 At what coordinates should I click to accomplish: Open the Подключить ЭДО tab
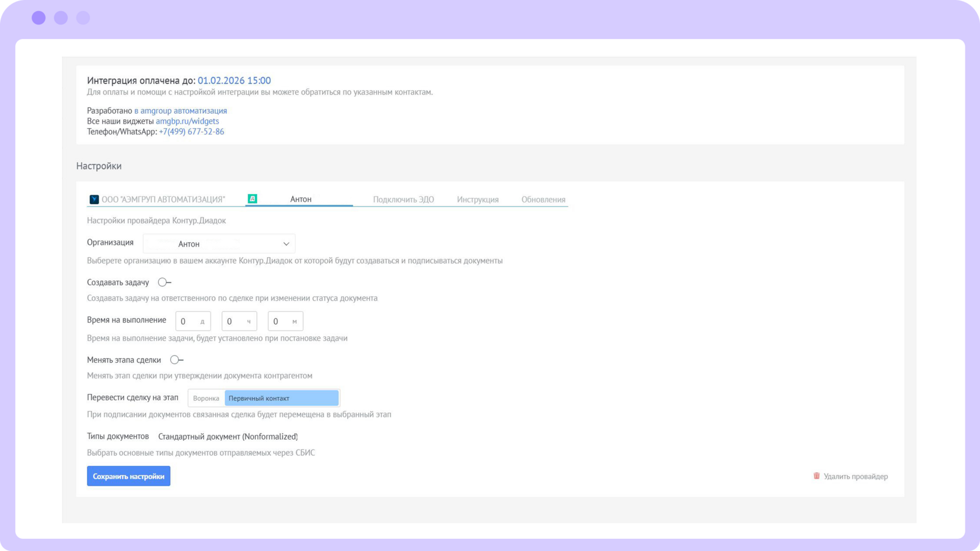pos(404,199)
